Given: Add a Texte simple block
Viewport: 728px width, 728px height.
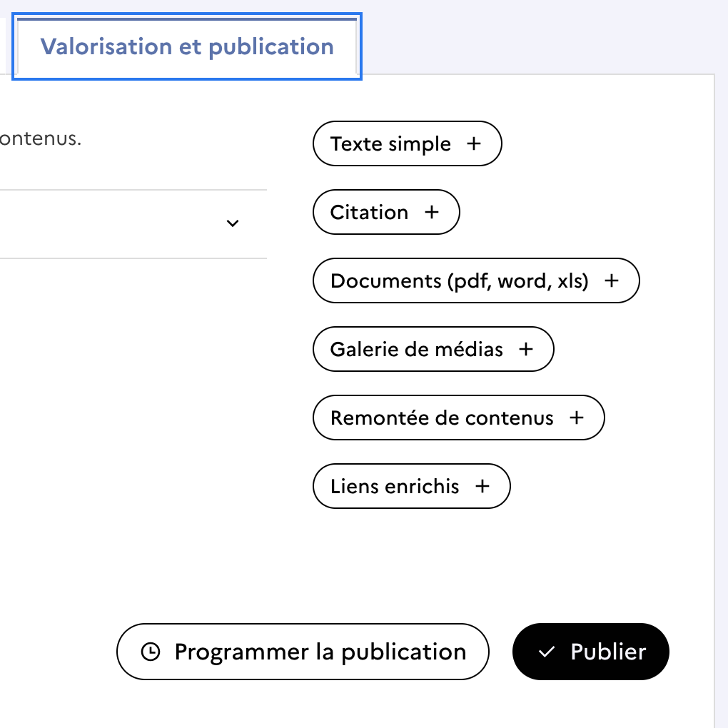Looking at the screenshot, I should click(x=391, y=143).
